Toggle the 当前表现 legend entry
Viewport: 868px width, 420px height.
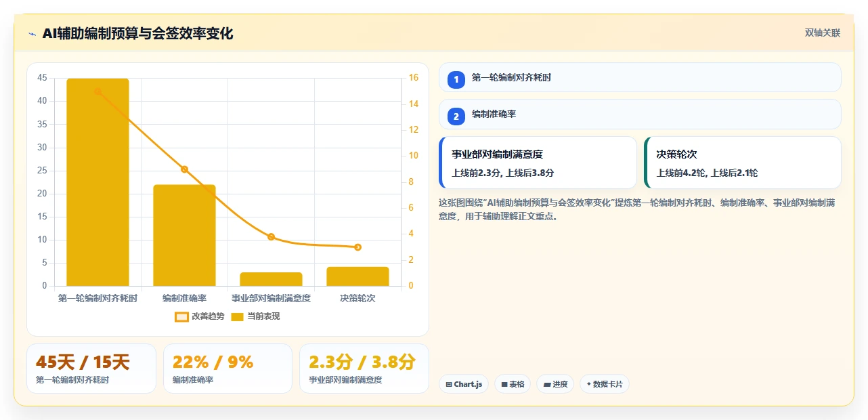click(255, 316)
